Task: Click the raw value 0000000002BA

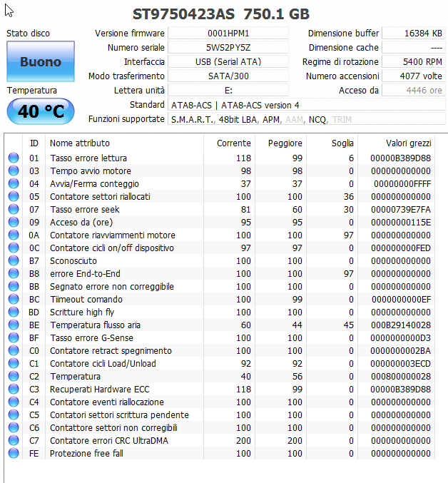Action: coord(400,350)
